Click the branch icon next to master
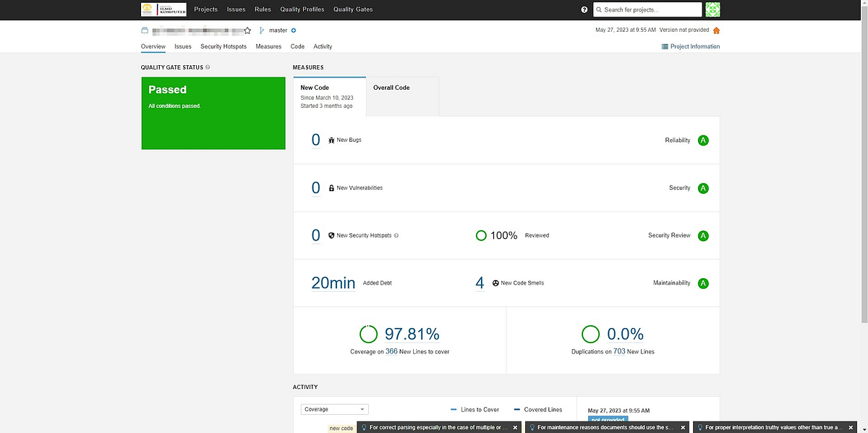868x433 pixels. pos(261,30)
